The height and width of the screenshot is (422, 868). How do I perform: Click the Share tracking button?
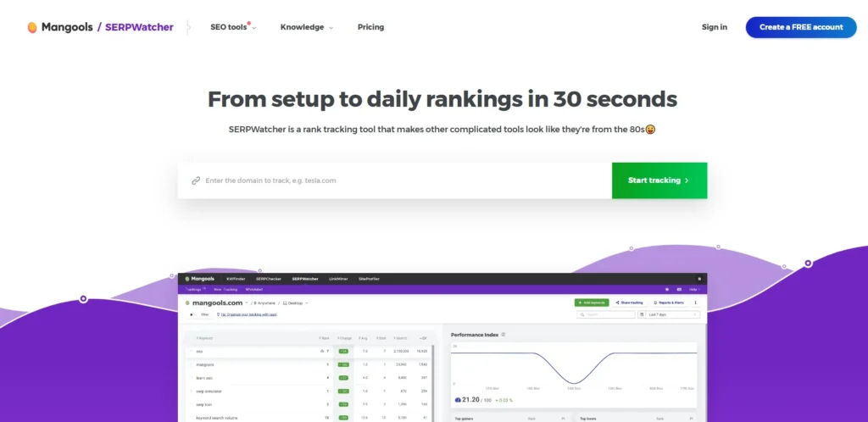tap(630, 303)
